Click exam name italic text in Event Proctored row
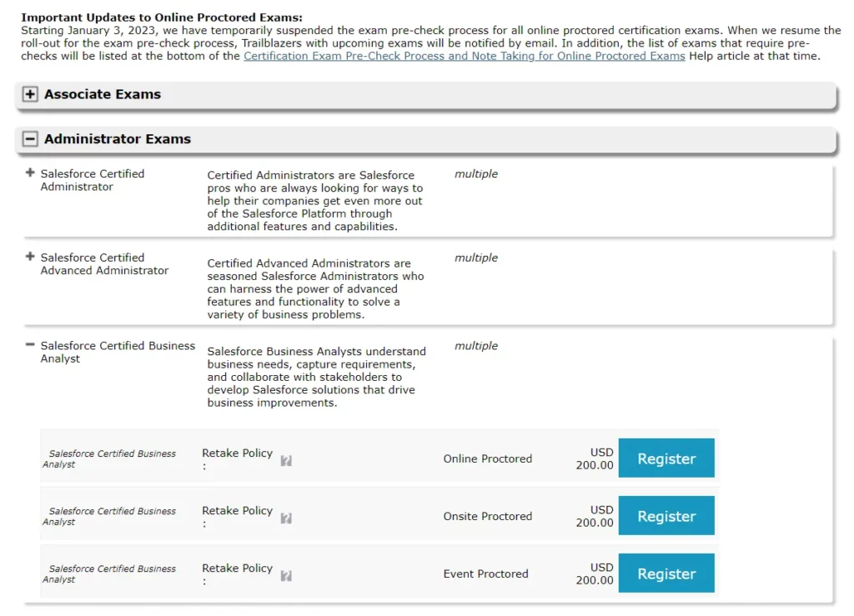The height and width of the screenshot is (616, 854). pos(109,573)
